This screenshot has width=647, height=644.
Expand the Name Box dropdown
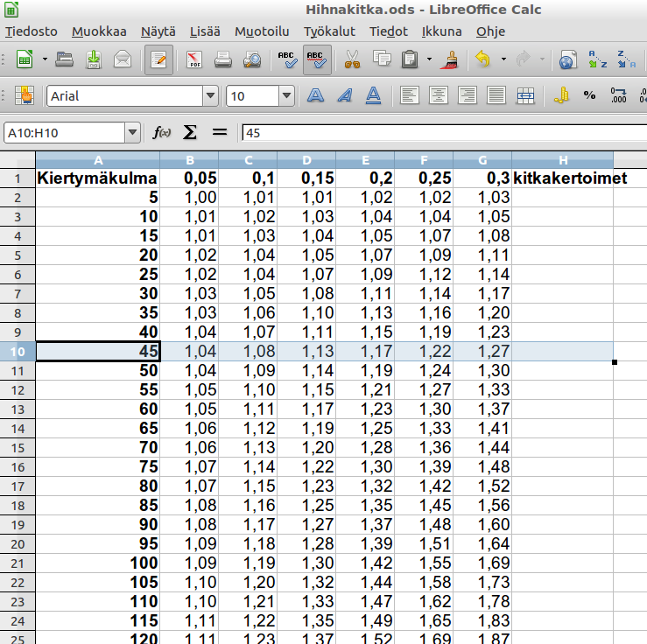132,133
